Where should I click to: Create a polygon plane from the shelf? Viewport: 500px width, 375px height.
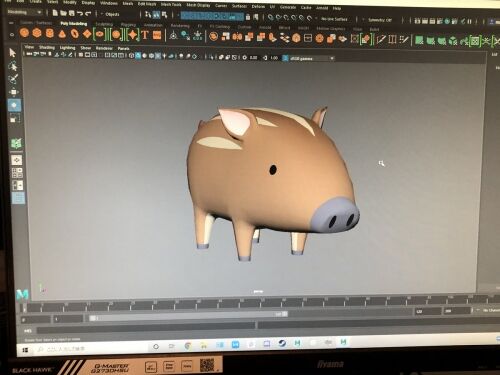pyautogui.click(x=87, y=34)
